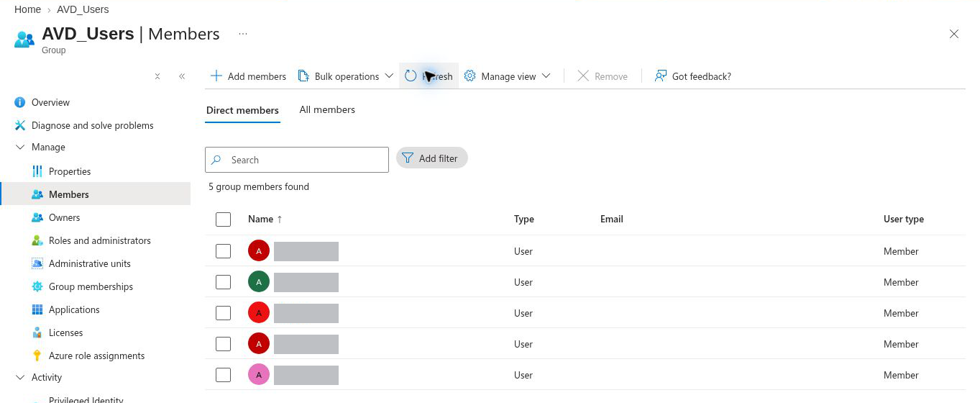Click the '5 group members found' text

click(259, 186)
